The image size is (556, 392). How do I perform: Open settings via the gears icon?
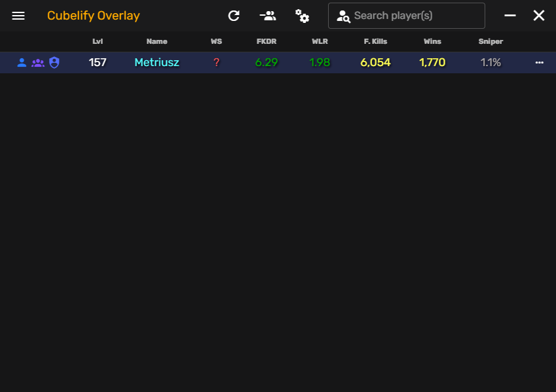[x=302, y=16]
